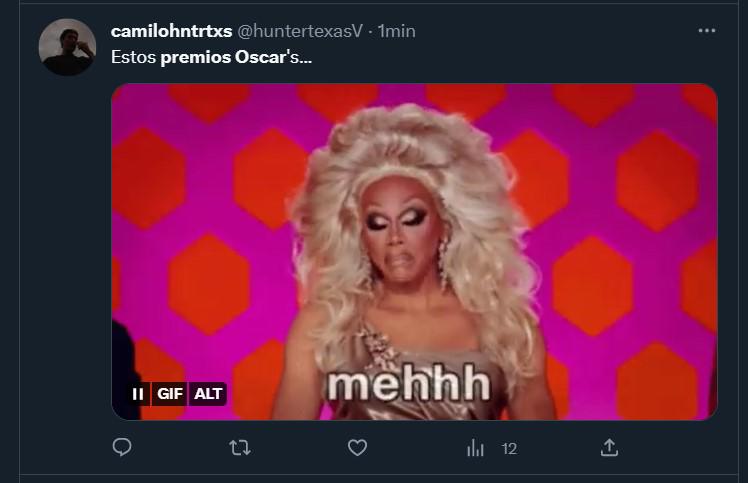Open the view analytics bar chart icon
Viewport: 748px width, 483px height.
tap(475, 448)
